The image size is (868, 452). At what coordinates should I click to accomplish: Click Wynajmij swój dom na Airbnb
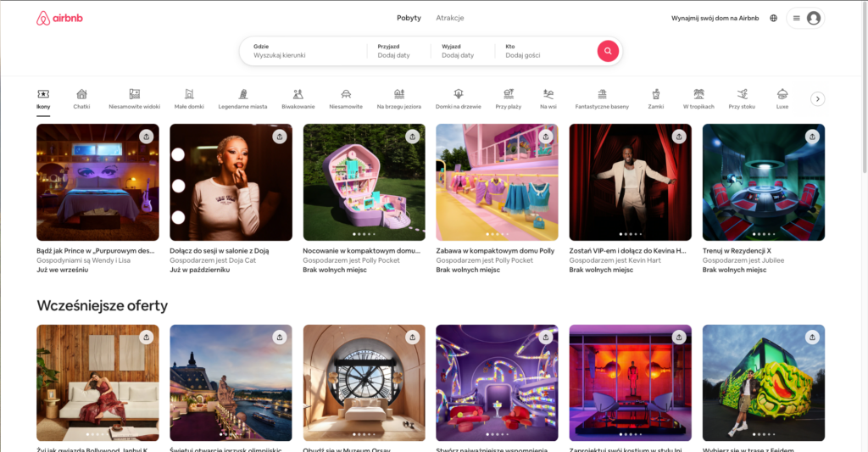click(715, 19)
